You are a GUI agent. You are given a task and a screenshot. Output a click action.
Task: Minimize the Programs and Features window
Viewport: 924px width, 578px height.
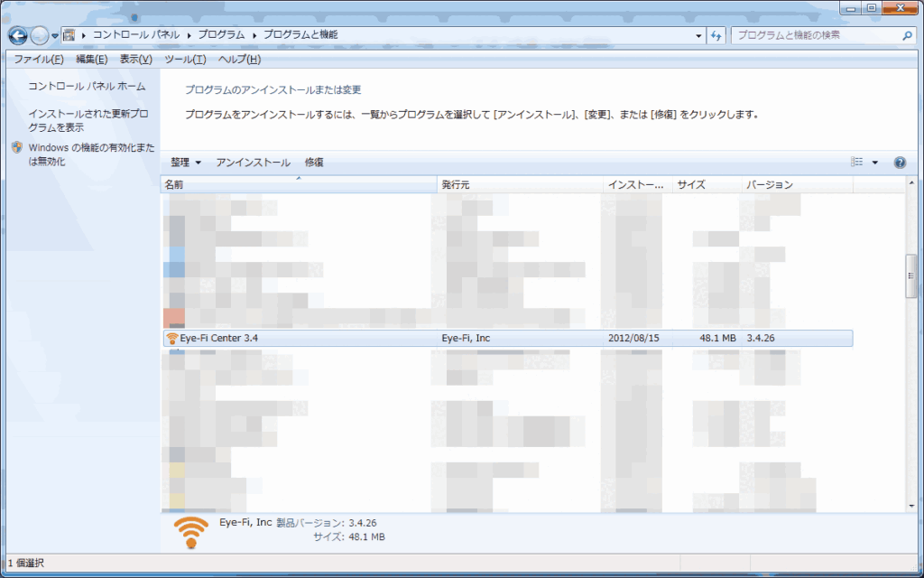850,8
